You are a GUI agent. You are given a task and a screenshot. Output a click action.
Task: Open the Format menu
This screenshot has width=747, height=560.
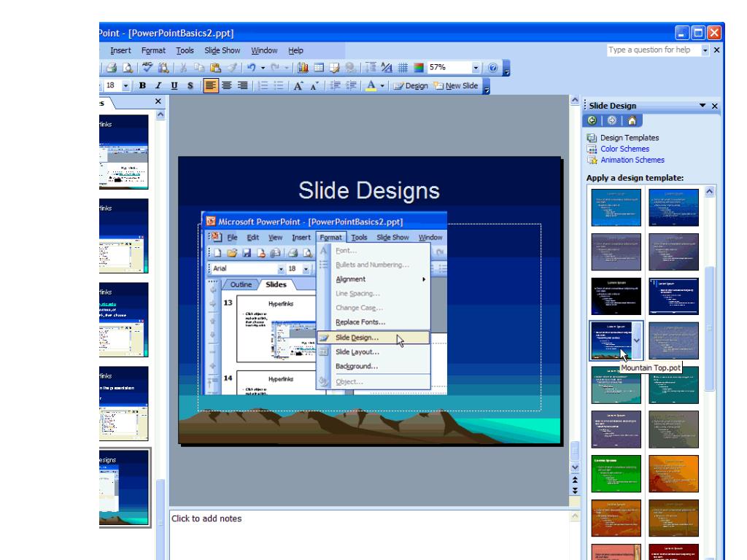(x=153, y=50)
